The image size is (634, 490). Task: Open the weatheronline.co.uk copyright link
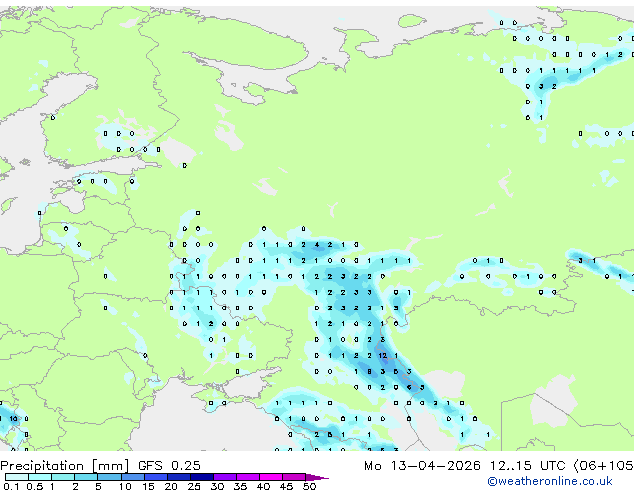[550, 481]
